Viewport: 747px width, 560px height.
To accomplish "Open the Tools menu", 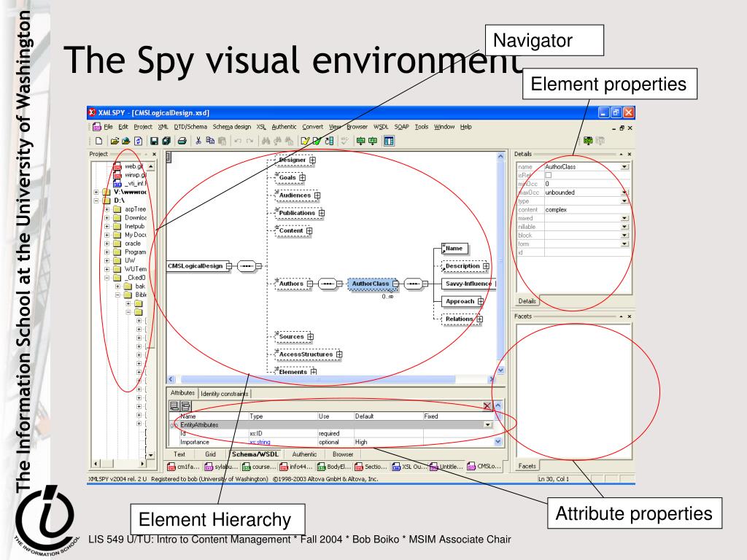I will tap(422, 127).
